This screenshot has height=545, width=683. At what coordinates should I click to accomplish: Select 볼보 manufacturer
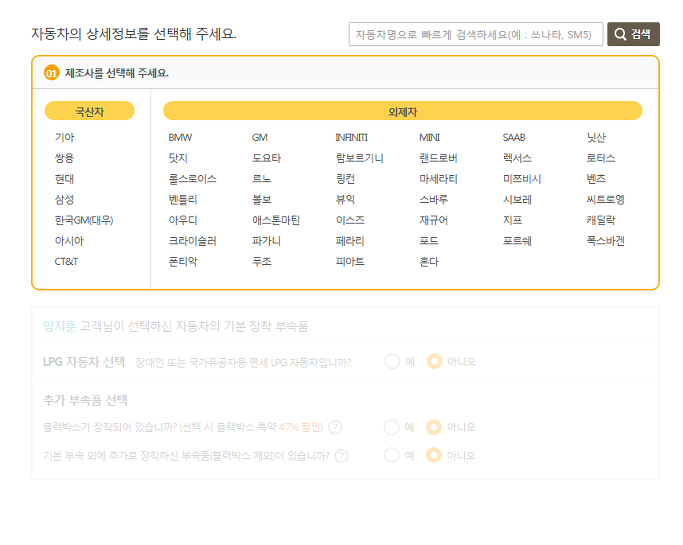[x=262, y=200]
